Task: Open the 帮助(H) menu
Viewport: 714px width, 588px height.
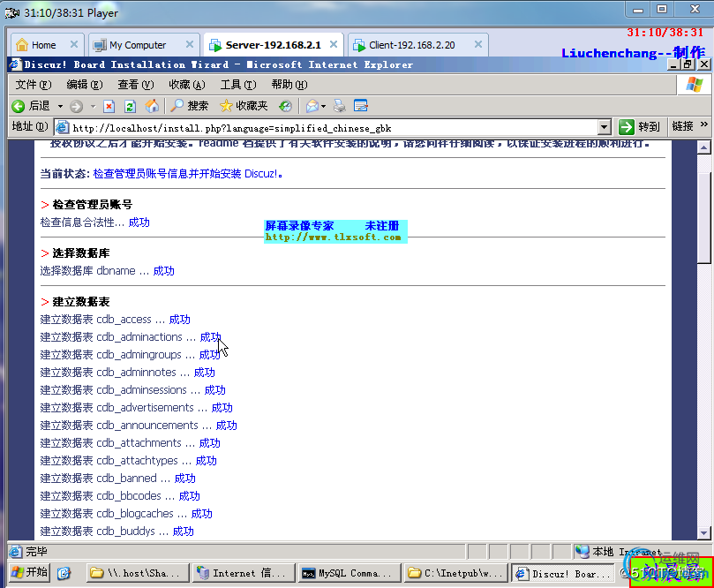Action: pyautogui.click(x=289, y=85)
